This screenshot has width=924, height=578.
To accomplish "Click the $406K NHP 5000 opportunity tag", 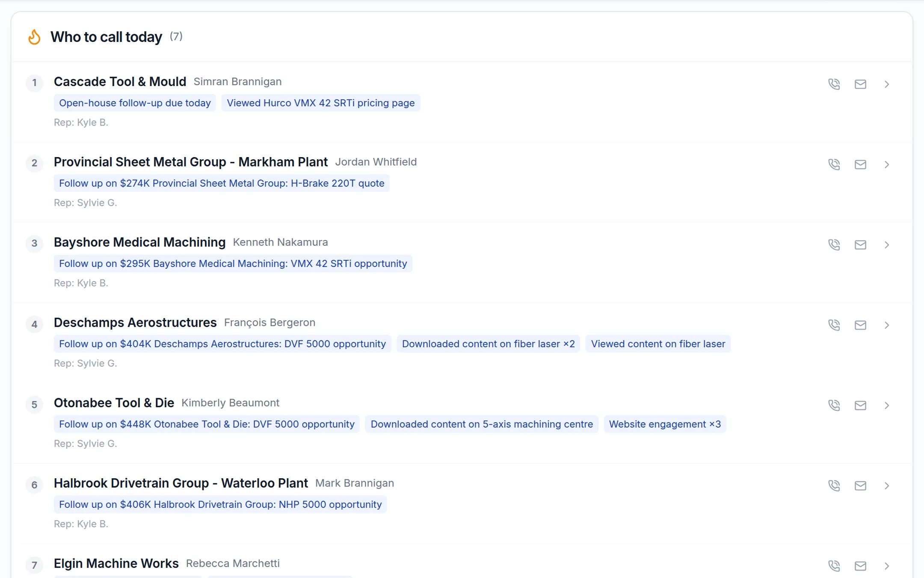I will [x=220, y=504].
